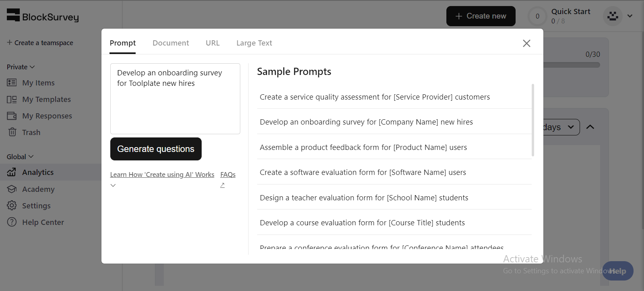Open the account menu dropdown arrow

point(630,16)
